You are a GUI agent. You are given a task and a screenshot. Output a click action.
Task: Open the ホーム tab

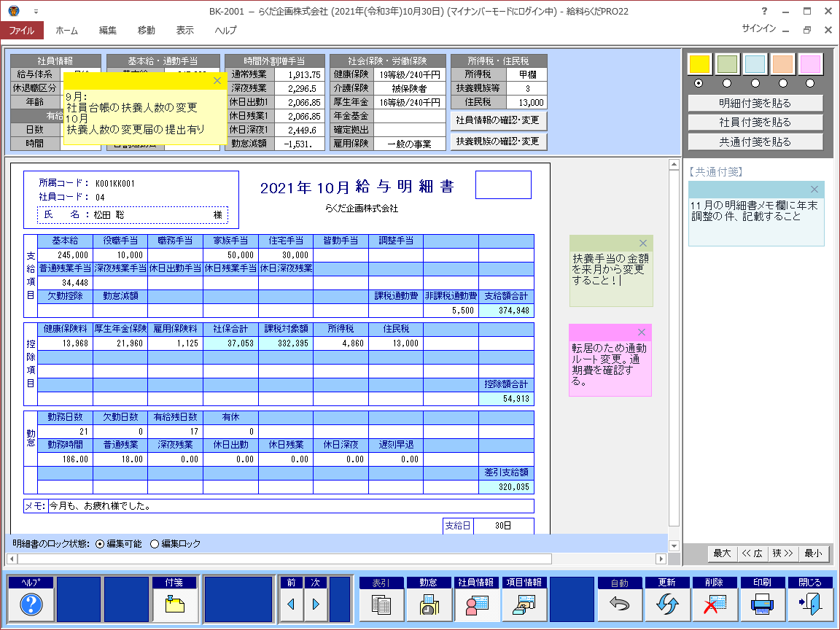(67, 31)
